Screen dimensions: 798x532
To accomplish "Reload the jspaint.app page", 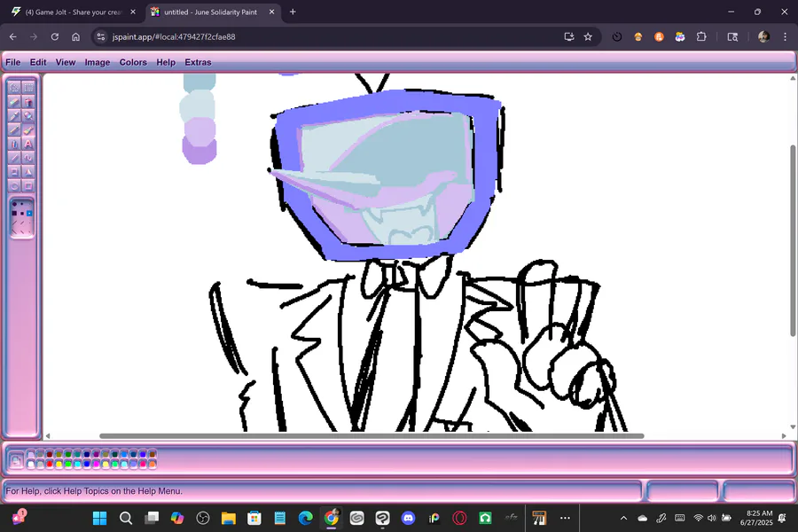I will tap(55, 36).
